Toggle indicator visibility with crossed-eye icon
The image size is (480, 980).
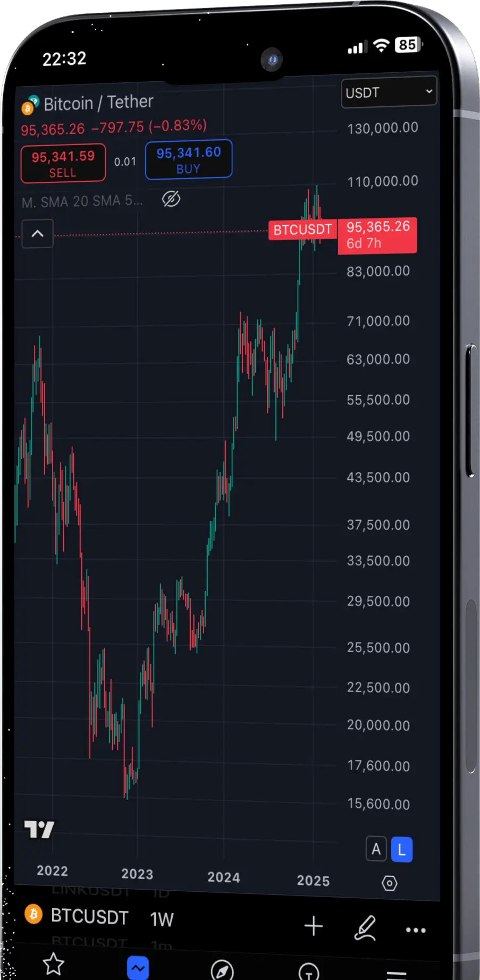[171, 199]
